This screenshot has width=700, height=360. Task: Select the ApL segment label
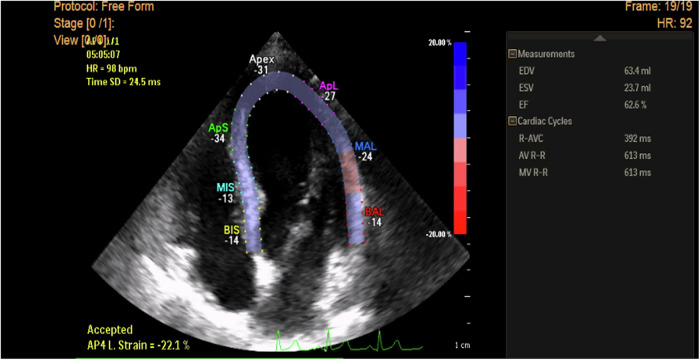pos(329,86)
